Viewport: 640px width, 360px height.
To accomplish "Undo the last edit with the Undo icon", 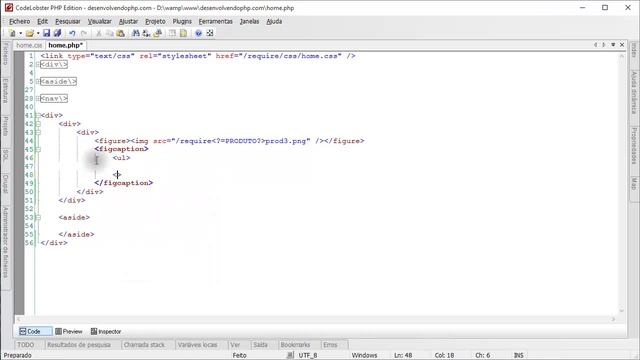I will click(72, 33).
